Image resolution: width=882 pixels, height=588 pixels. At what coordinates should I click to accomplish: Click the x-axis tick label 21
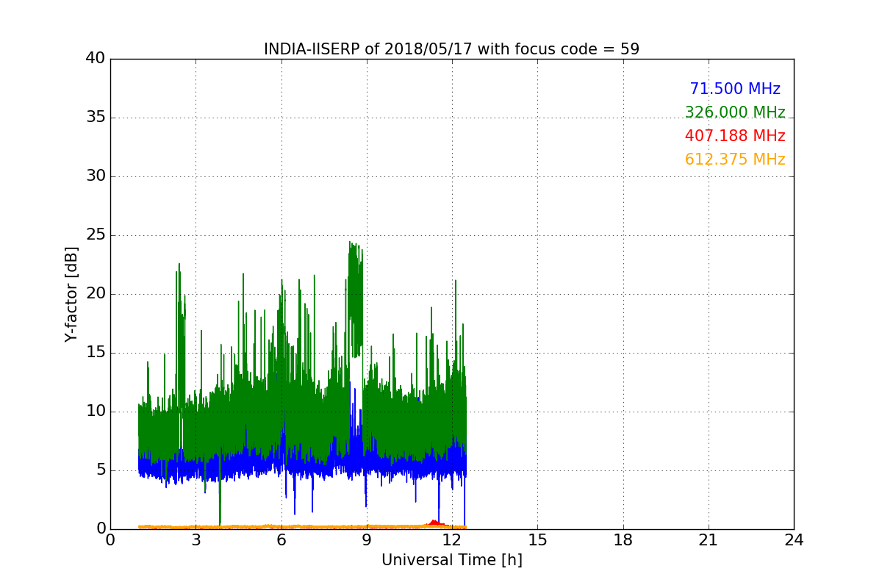tap(709, 539)
